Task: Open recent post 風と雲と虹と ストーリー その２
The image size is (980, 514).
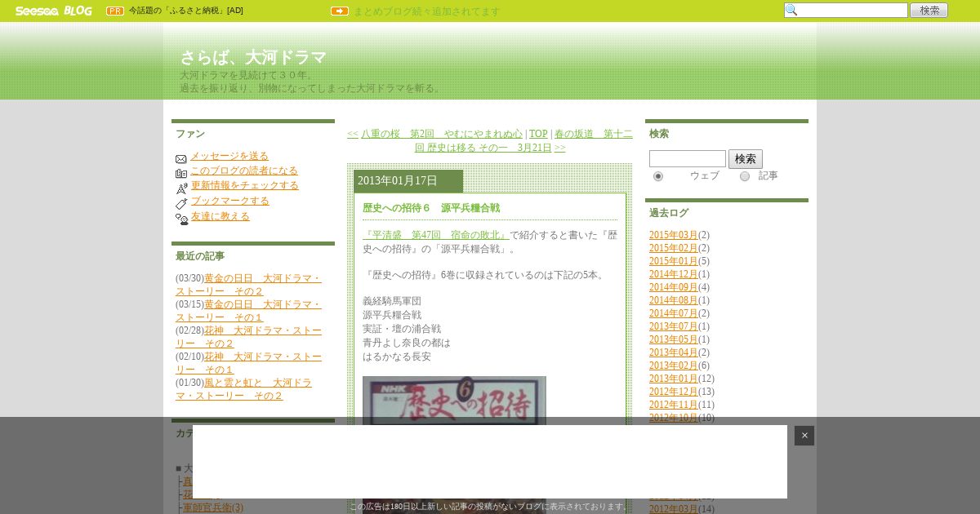Action: point(243,389)
